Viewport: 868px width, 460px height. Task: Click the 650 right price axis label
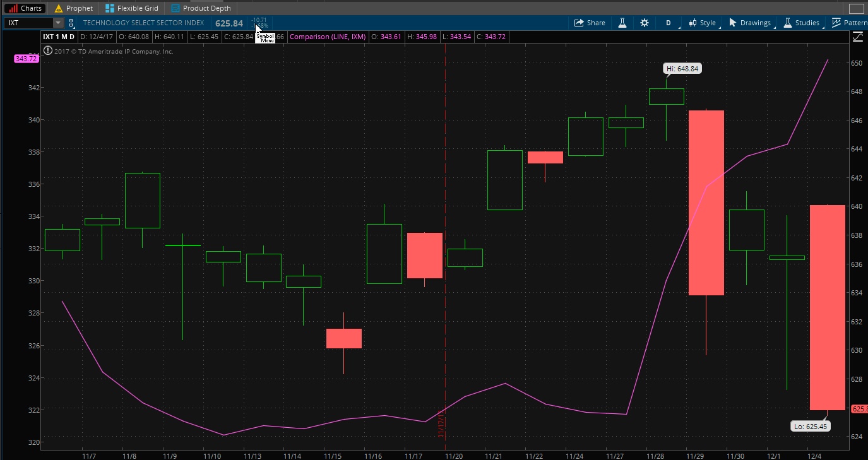point(856,63)
